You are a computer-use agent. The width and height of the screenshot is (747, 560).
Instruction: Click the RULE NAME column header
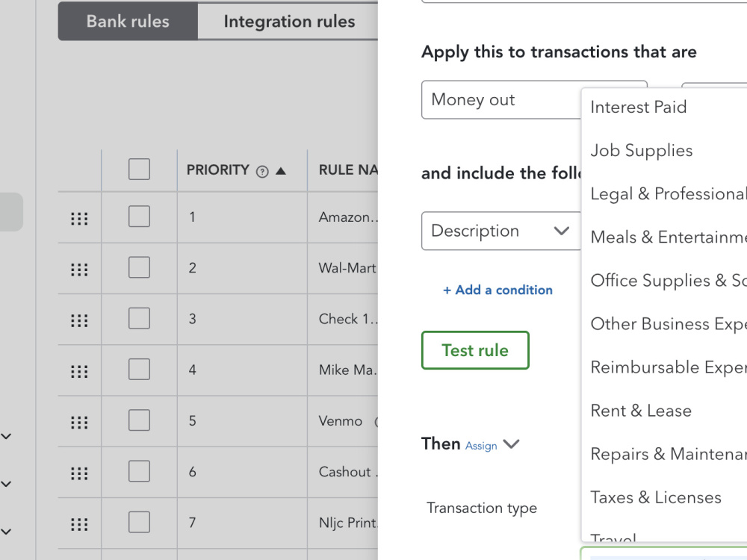[348, 170]
